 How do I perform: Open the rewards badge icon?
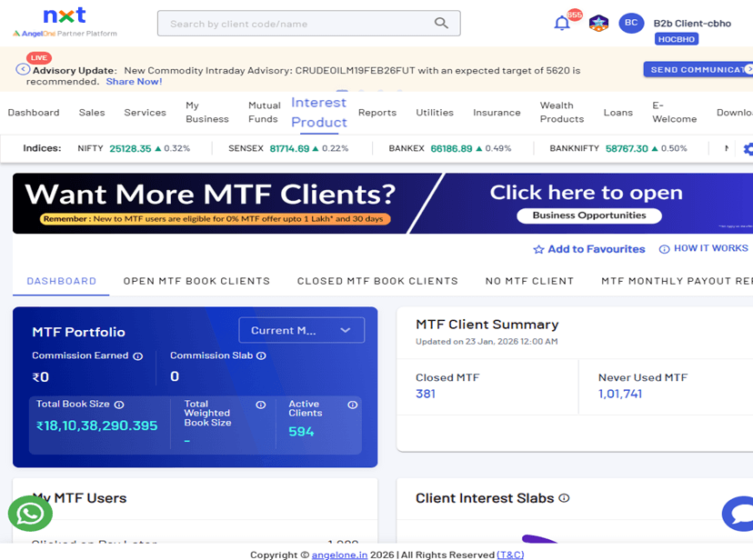(598, 23)
